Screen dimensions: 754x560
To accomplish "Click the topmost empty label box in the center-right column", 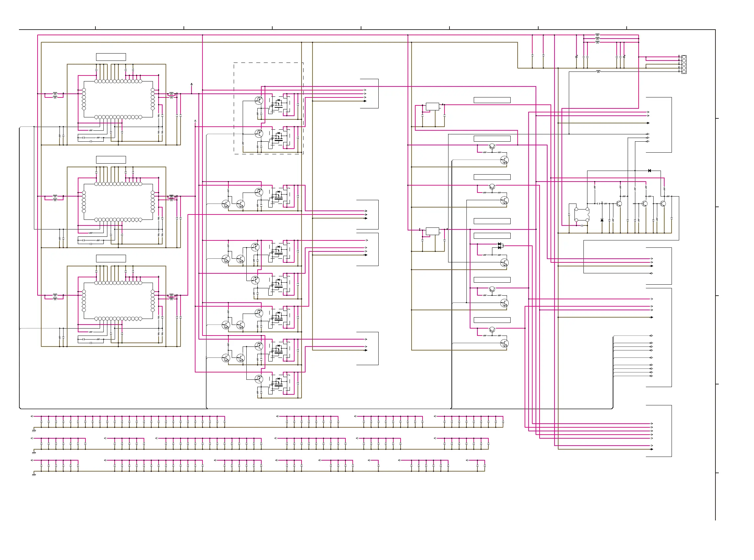I will click(492, 100).
